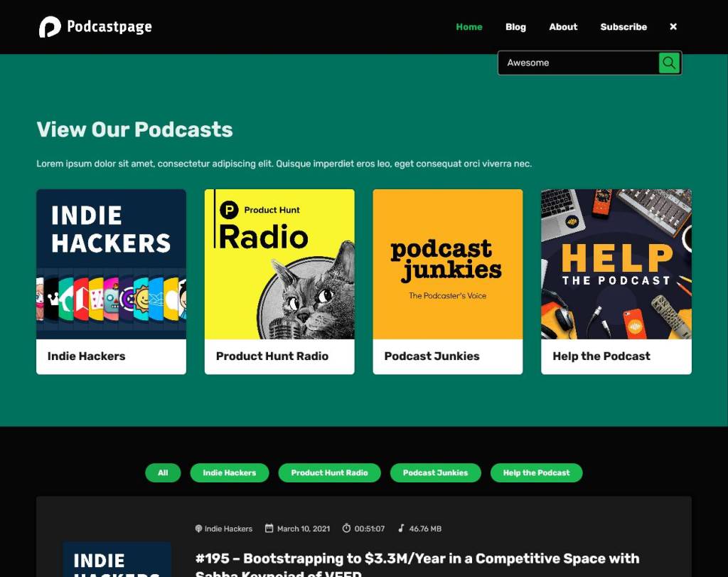The width and height of the screenshot is (728, 577).
Task: Click the calendar icon beside March 10, 2021
Action: click(x=270, y=529)
